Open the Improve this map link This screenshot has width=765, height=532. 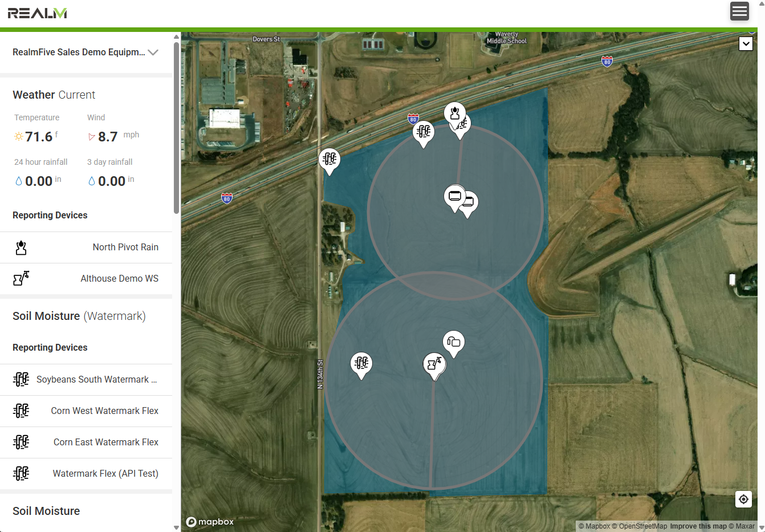point(698,526)
